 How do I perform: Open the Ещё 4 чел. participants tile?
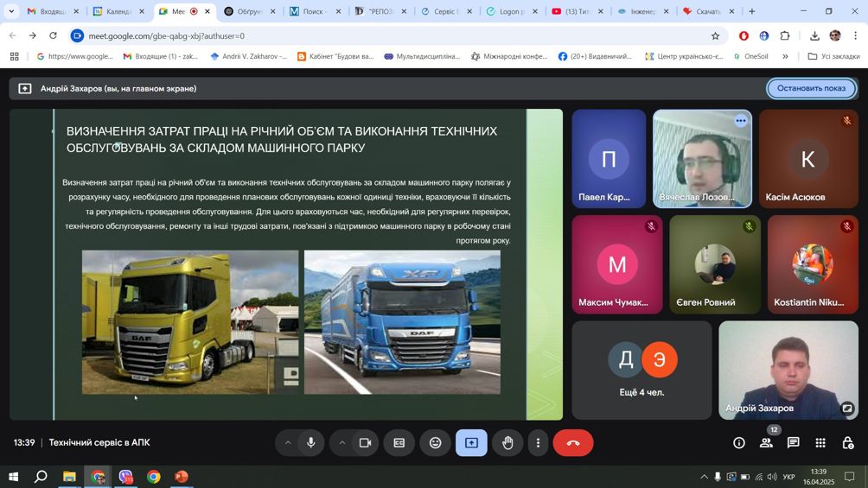[x=642, y=370]
